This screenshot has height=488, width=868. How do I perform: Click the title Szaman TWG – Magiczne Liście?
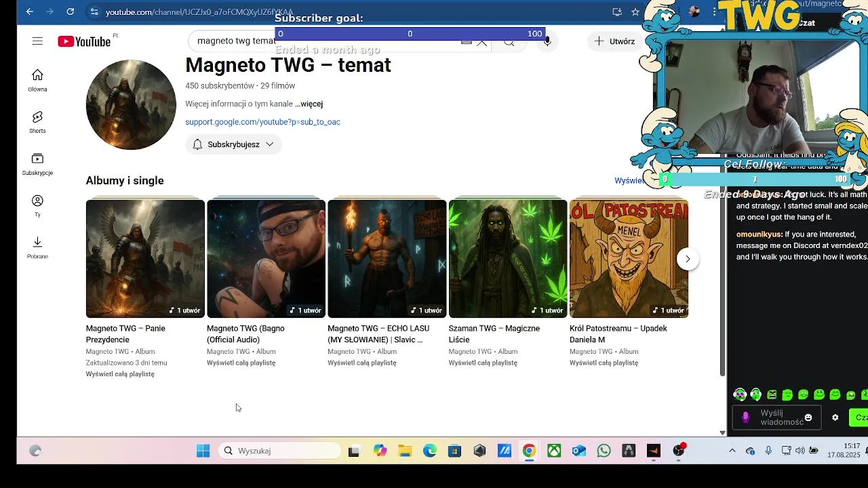[x=494, y=334]
